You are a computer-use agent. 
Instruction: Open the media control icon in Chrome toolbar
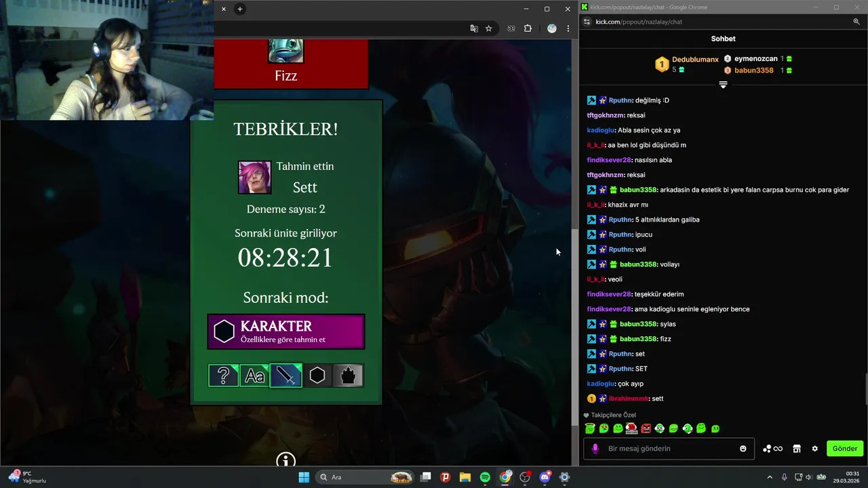coord(511,28)
